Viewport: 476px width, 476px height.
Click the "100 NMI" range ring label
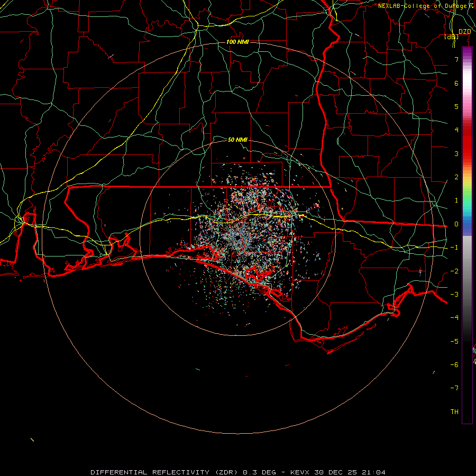tap(237, 42)
